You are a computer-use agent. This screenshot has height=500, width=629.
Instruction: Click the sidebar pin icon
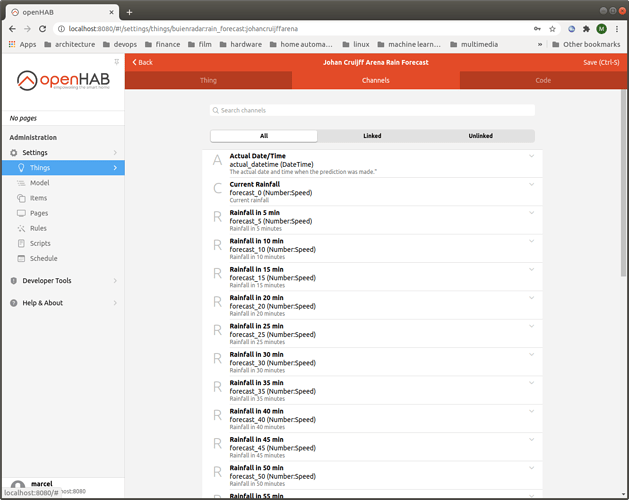pyautogui.click(x=117, y=61)
